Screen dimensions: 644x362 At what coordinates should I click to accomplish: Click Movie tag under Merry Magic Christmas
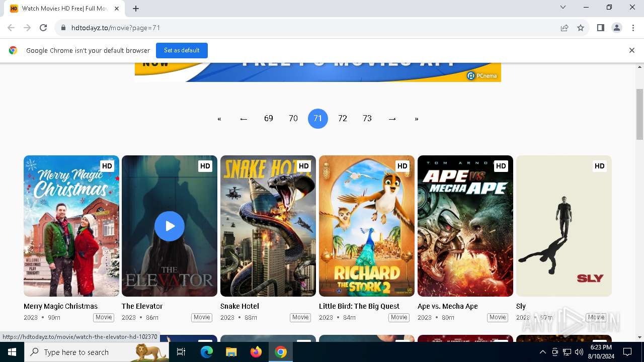pos(104,317)
